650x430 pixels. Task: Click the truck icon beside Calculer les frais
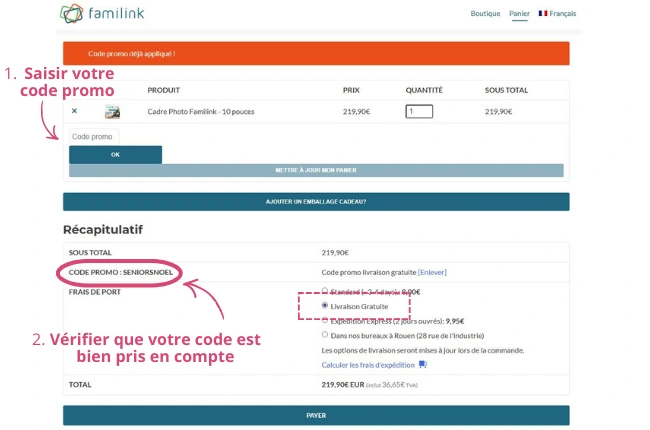coord(422,364)
